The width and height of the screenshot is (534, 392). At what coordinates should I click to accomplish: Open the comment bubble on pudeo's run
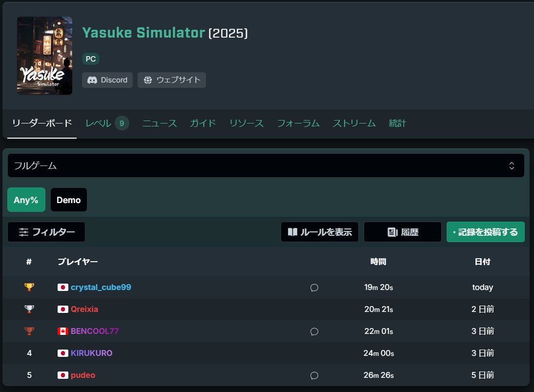[314, 375]
